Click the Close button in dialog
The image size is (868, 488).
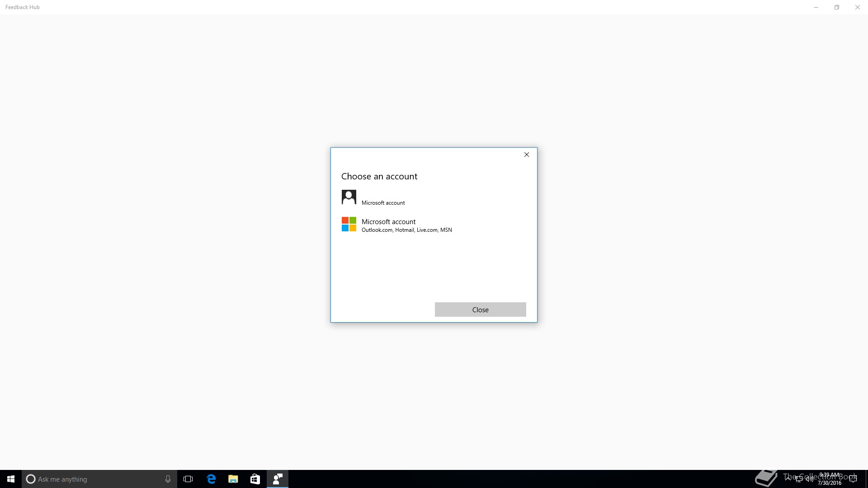480,310
